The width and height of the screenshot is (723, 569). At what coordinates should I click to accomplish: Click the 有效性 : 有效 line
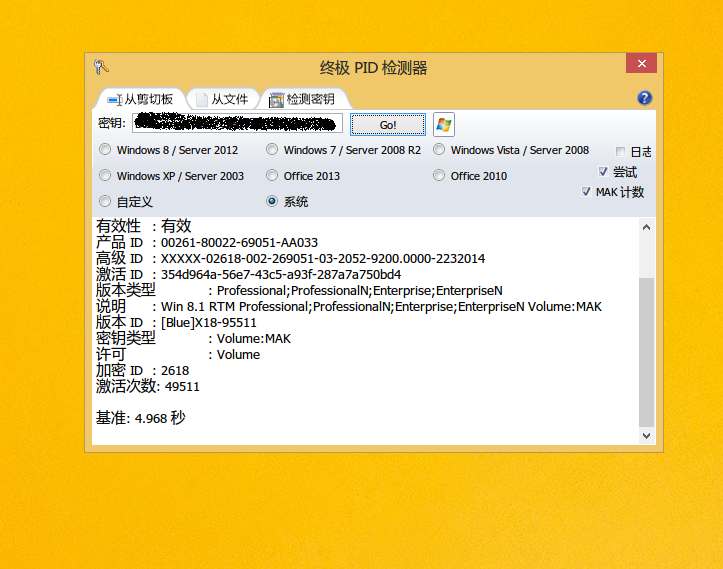point(143,226)
